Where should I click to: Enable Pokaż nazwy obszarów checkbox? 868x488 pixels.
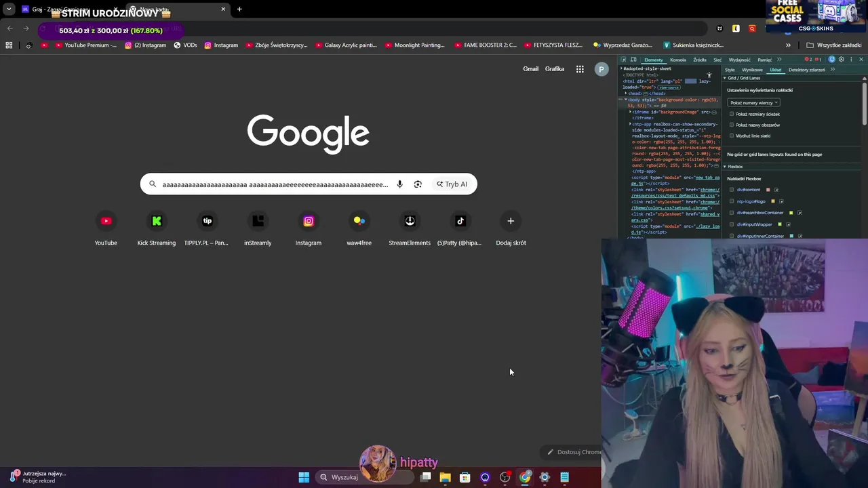coord(732,125)
